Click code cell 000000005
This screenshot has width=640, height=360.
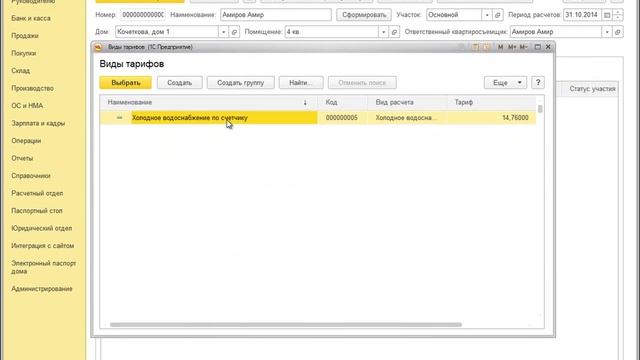pyautogui.click(x=342, y=118)
